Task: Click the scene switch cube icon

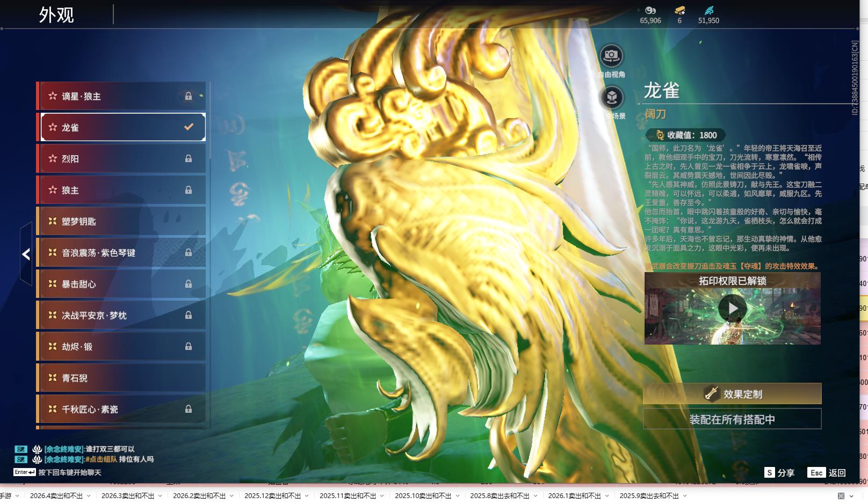Action: [611, 98]
